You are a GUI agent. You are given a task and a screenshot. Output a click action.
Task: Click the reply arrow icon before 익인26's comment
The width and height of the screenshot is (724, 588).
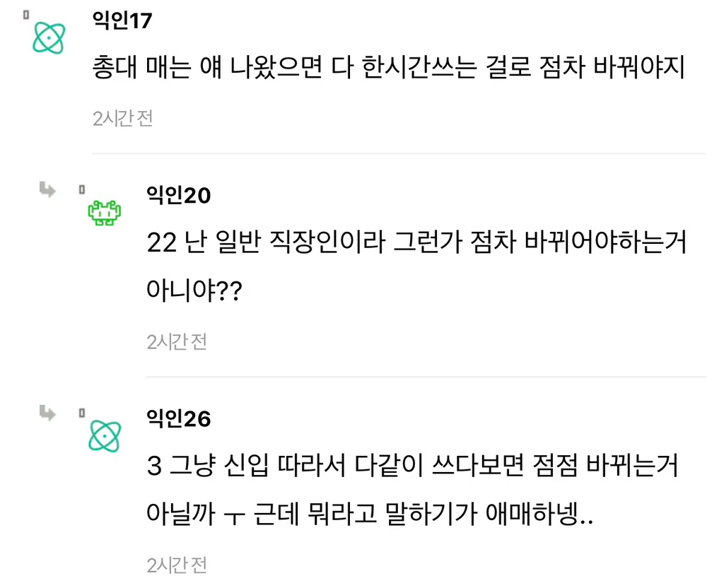coord(47,413)
